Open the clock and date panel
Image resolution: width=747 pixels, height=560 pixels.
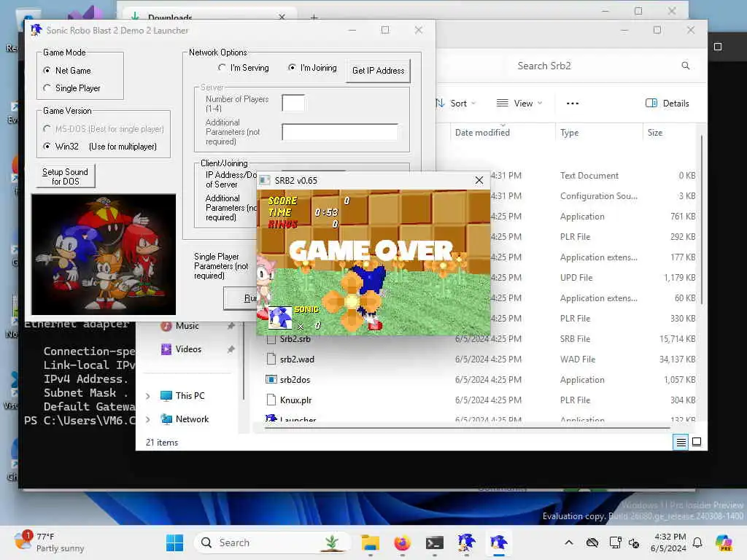668,542
